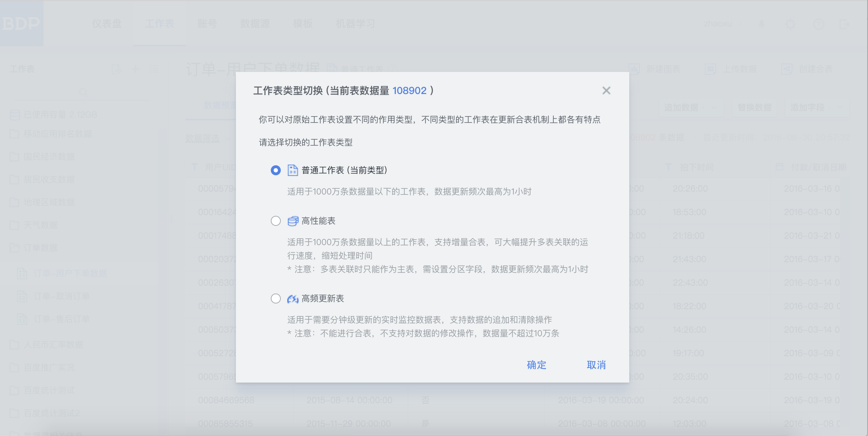Close the worksheet type switch dialog
Screen dimensions: 868x436
pos(606,90)
